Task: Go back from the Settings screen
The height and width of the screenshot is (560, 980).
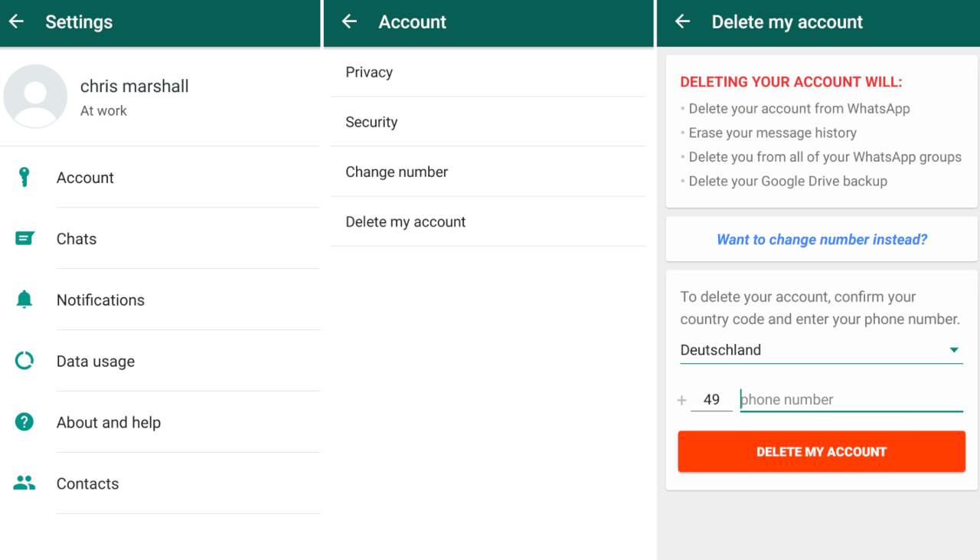Action: [16, 21]
